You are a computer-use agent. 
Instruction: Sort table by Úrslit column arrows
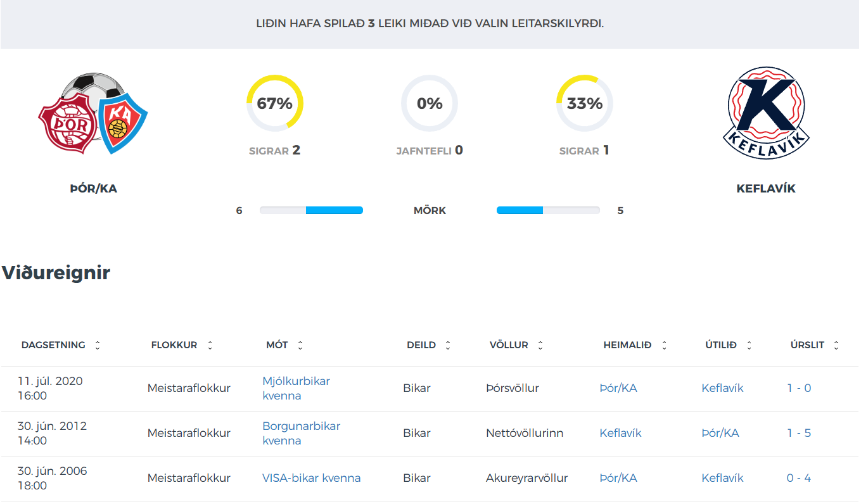point(836,345)
